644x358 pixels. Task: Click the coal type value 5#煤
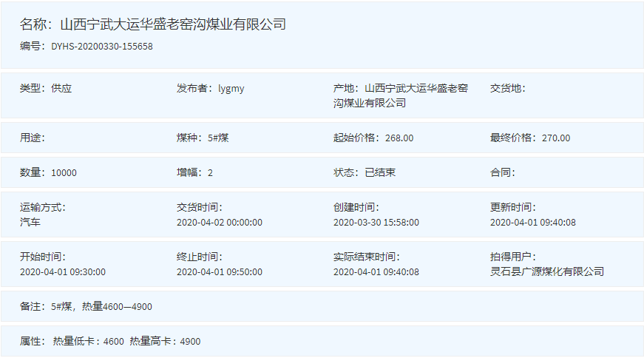218,138
